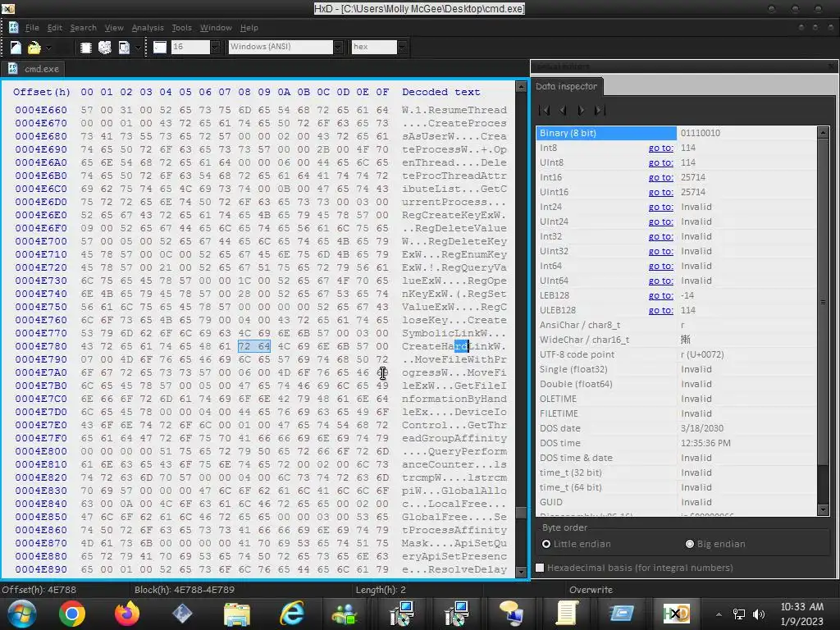
Task: Open the Tools menu
Action: point(181,27)
